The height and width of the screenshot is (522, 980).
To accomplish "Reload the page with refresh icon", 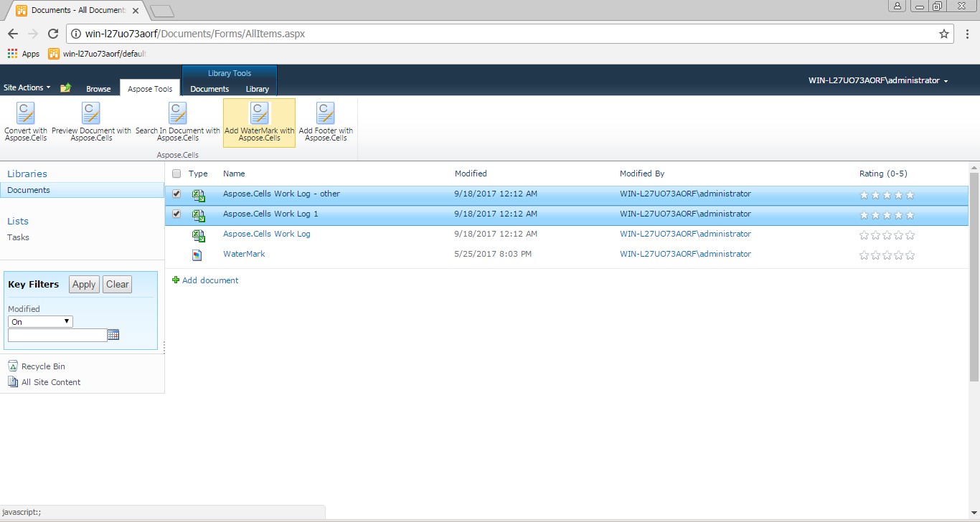I will click(x=52, y=34).
